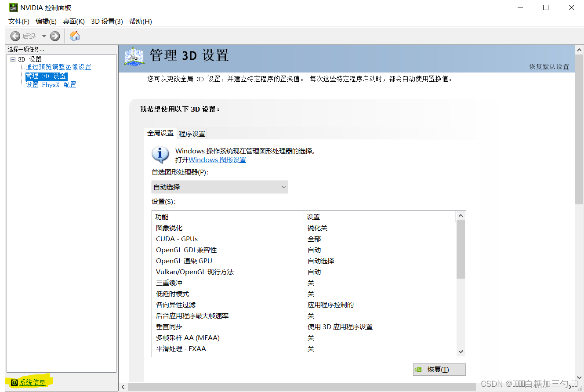Open the 桌面(K) menu
Image resolution: width=584 pixels, height=392 pixels.
point(74,21)
